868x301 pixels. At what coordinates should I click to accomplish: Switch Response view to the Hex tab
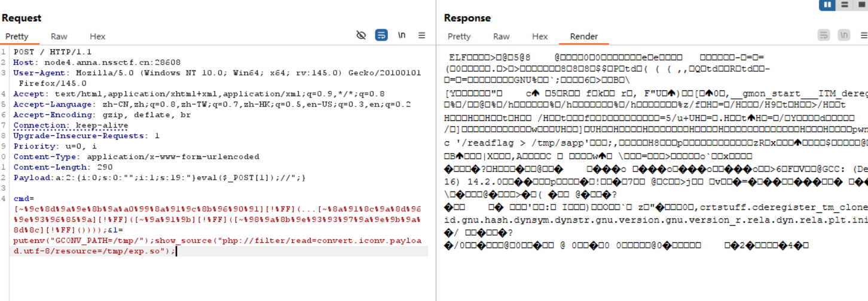pos(540,37)
